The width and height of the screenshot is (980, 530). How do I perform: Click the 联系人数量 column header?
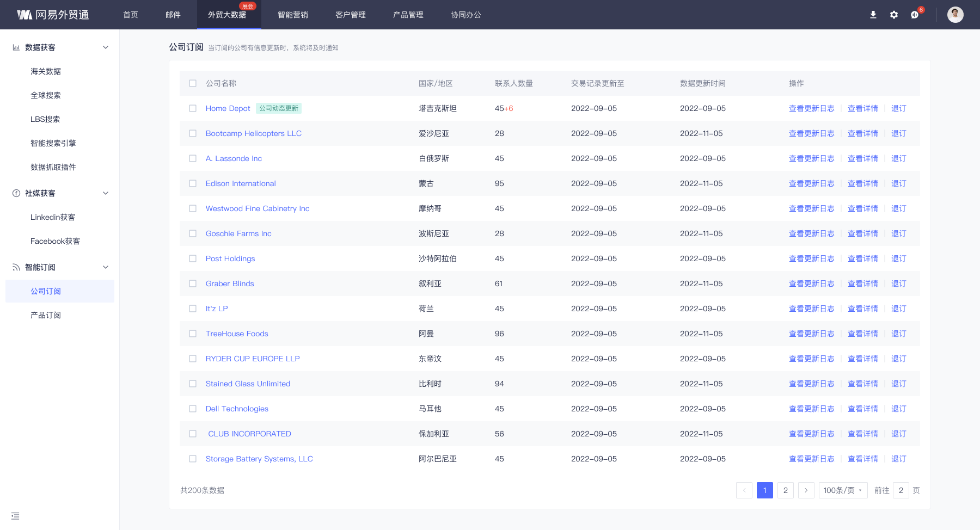(514, 83)
